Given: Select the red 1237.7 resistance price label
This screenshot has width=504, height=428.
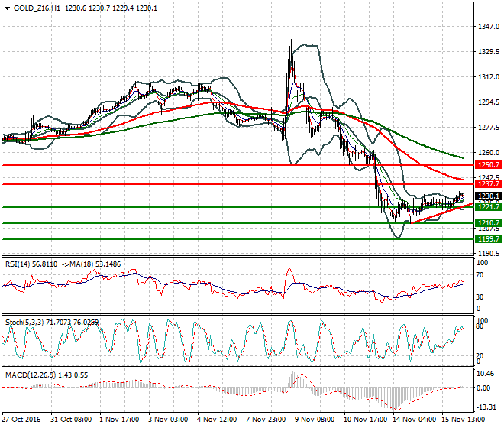Looking at the screenshot, I should point(489,184).
